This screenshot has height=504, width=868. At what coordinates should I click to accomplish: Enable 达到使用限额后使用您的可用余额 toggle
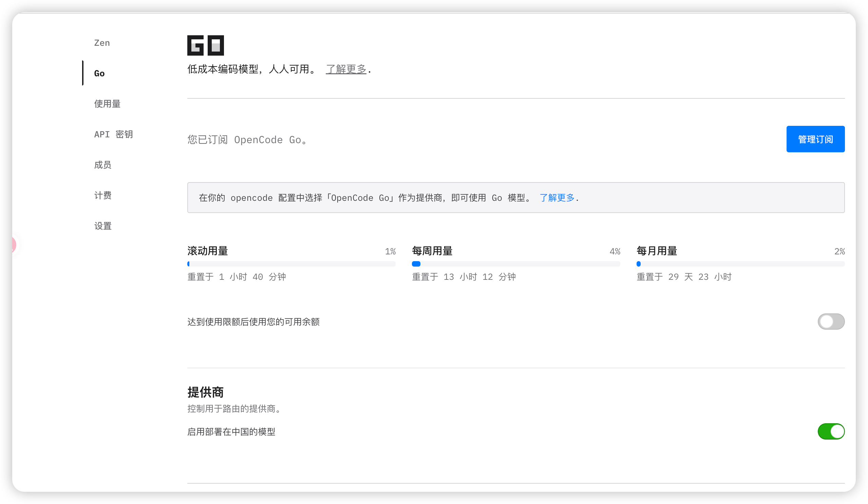tap(831, 322)
